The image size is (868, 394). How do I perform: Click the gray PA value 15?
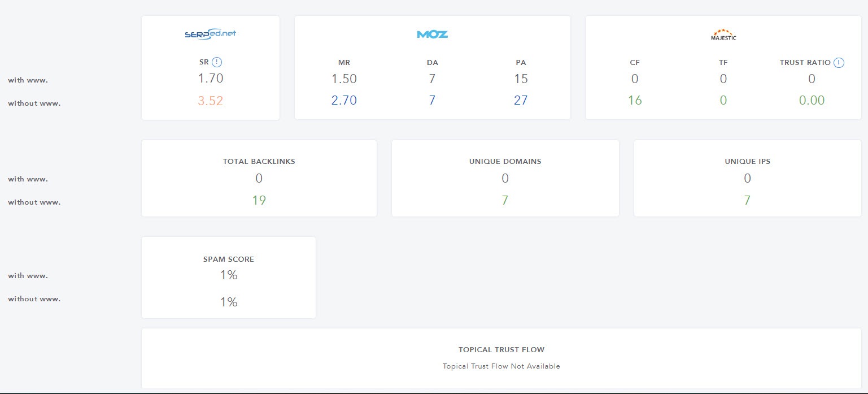[x=520, y=79]
